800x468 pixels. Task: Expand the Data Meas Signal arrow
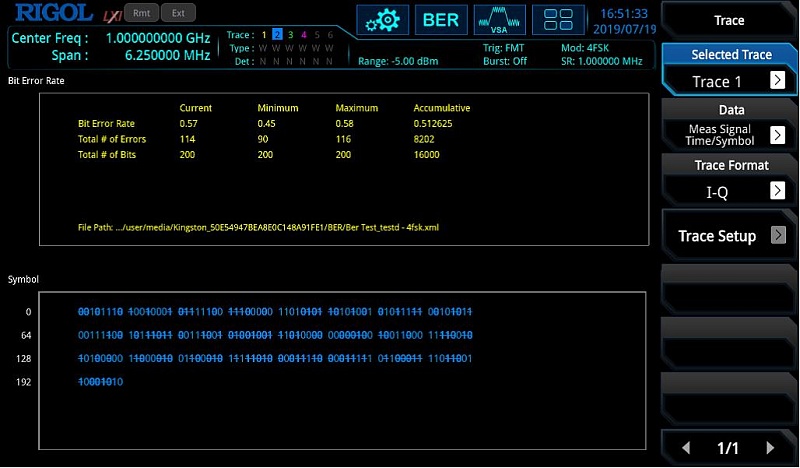pos(777,135)
